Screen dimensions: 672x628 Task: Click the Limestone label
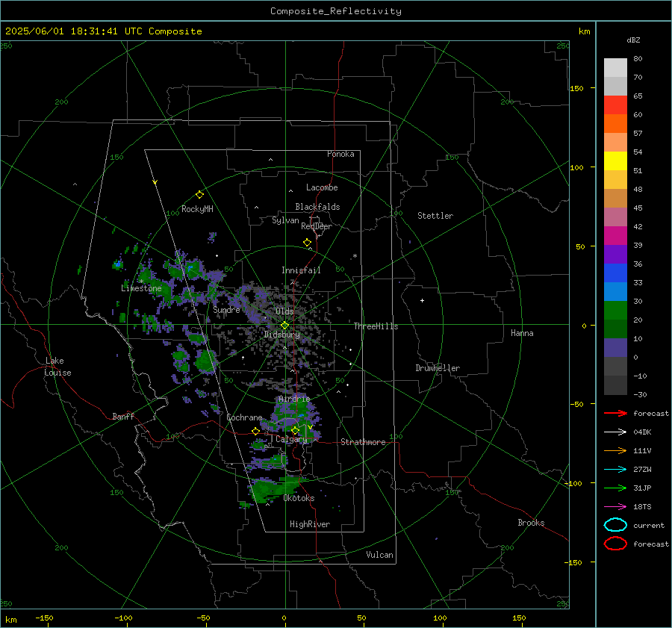point(141,288)
